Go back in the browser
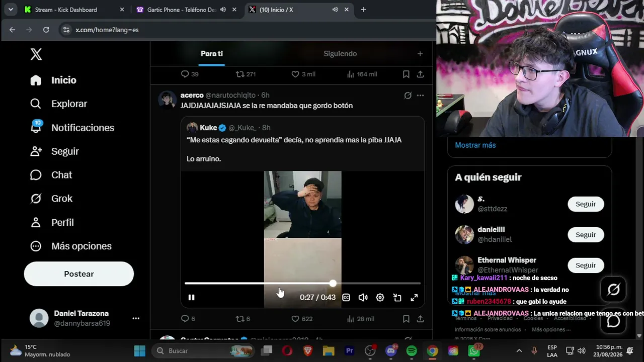 (12, 30)
